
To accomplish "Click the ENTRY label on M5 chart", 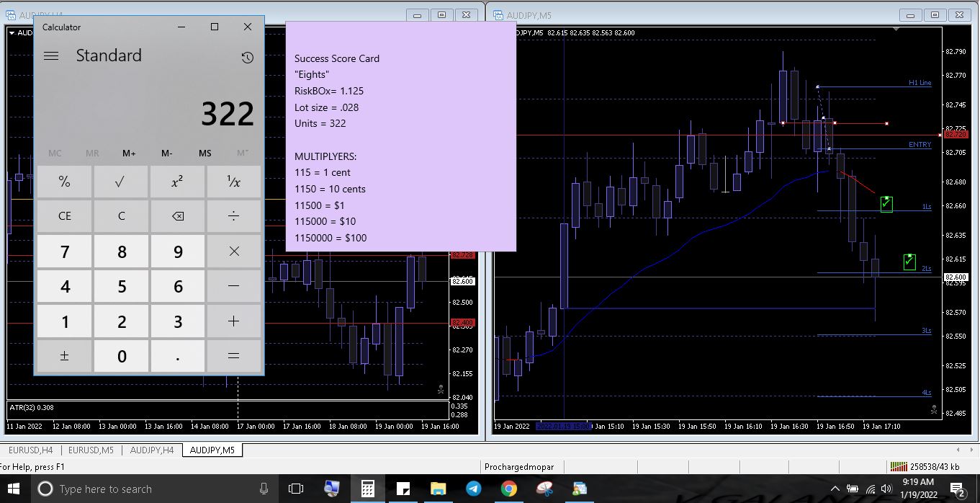I will tap(920, 145).
